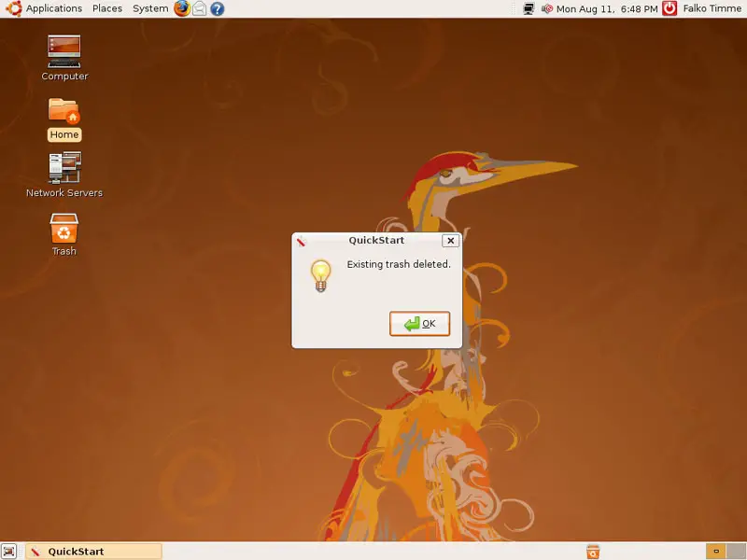Click the lightbulb info icon in dialog
This screenshot has height=560, width=747.
pos(320,275)
